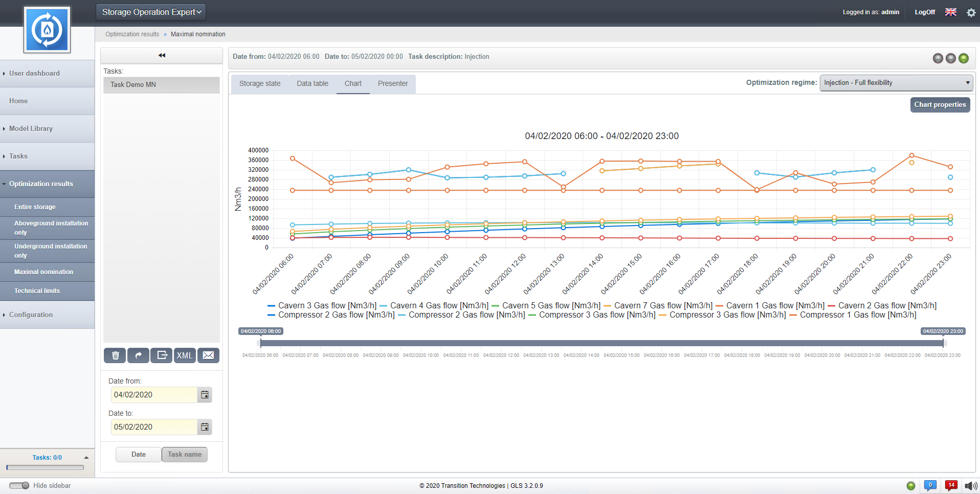Click the UK flag language icon
This screenshot has height=494, width=980.
point(950,12)
